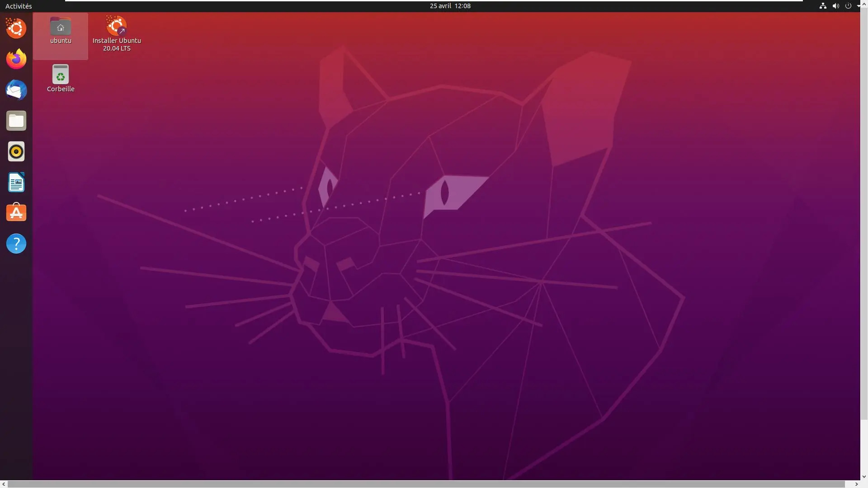868x488 pixels.
Task: Select the Corbeille trash desktop icon
Action: (61, 78)
